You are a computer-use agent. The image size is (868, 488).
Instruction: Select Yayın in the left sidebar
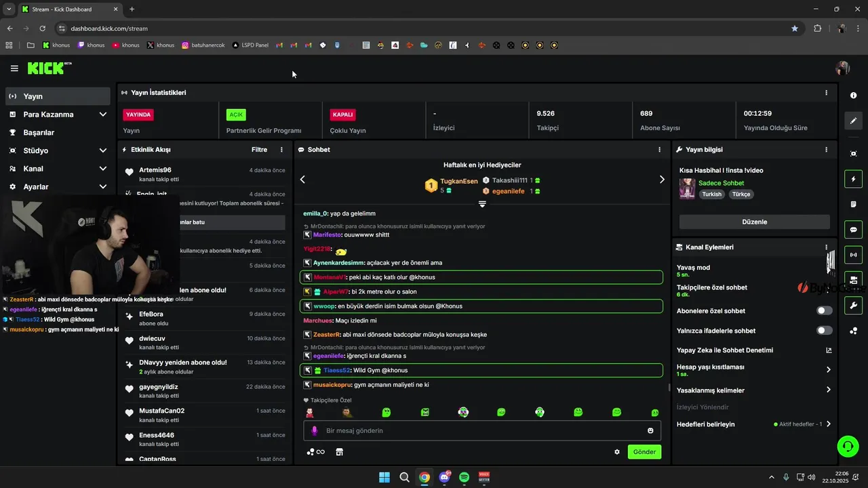[58, 96]
